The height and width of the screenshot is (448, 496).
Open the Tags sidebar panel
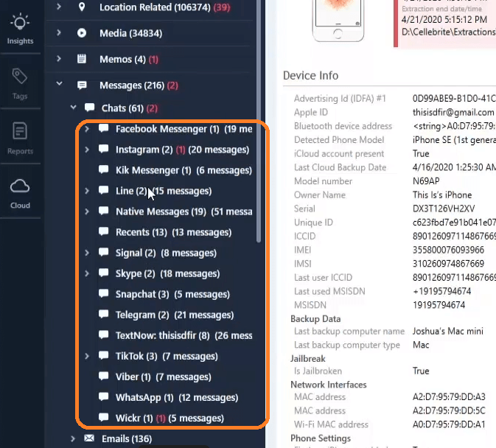pos(20,84)
